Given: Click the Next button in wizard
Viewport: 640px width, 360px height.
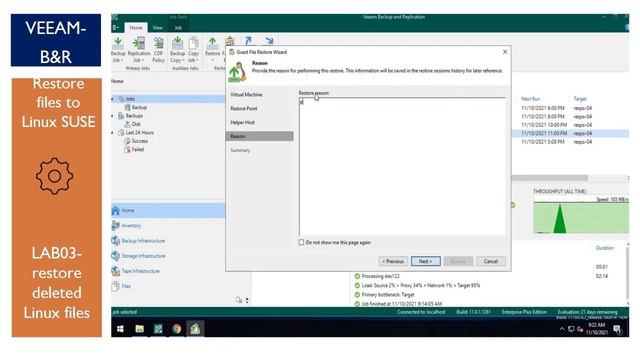Looking at the screenshot, I should (x=425, y=261).
